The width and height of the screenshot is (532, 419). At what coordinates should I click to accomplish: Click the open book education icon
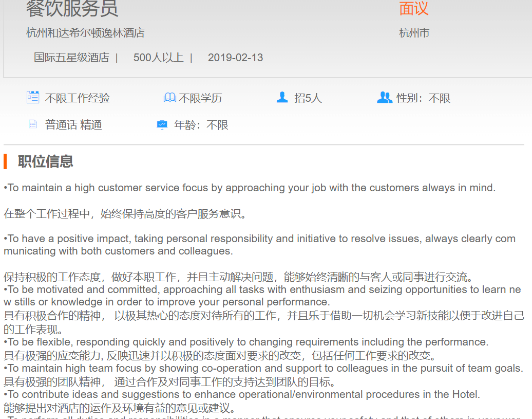pyautogui.click(x=169, y=97)
